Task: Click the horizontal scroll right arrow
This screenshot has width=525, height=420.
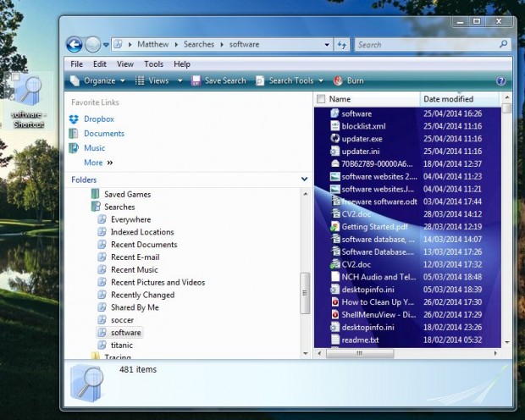Action: (x=495, y=353)
